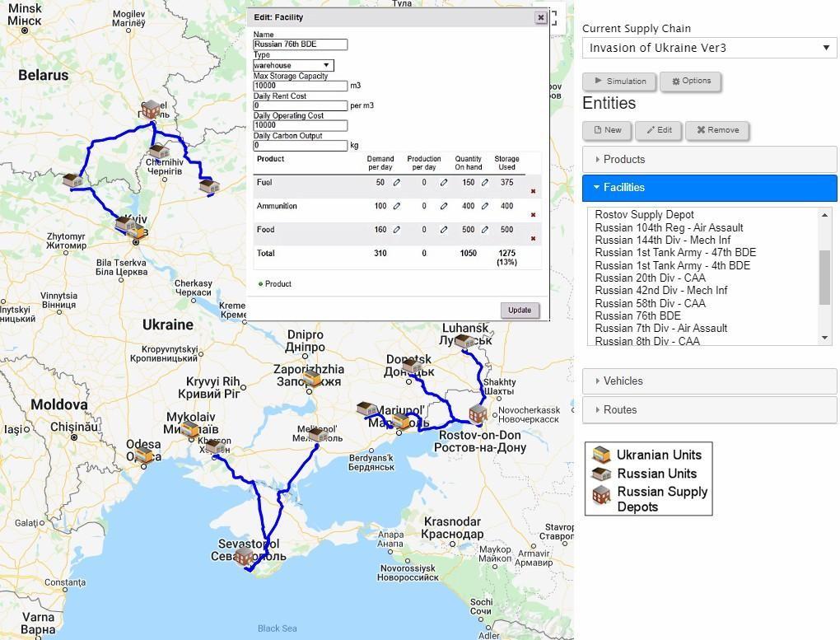Viewport: 840px width, 640px height.
Task: Select Rostov Supply Depot in facilities list
Action: 644,215
